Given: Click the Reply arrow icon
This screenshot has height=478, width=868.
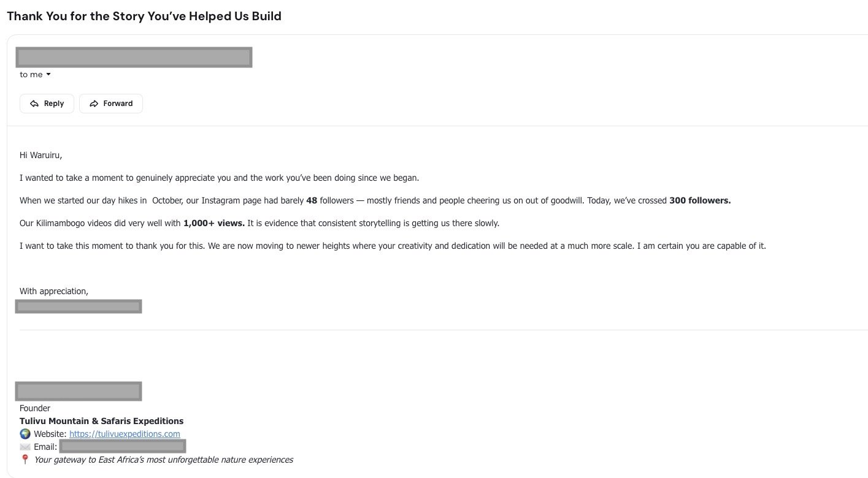Looking at the screenshot, I should [34, 104].
